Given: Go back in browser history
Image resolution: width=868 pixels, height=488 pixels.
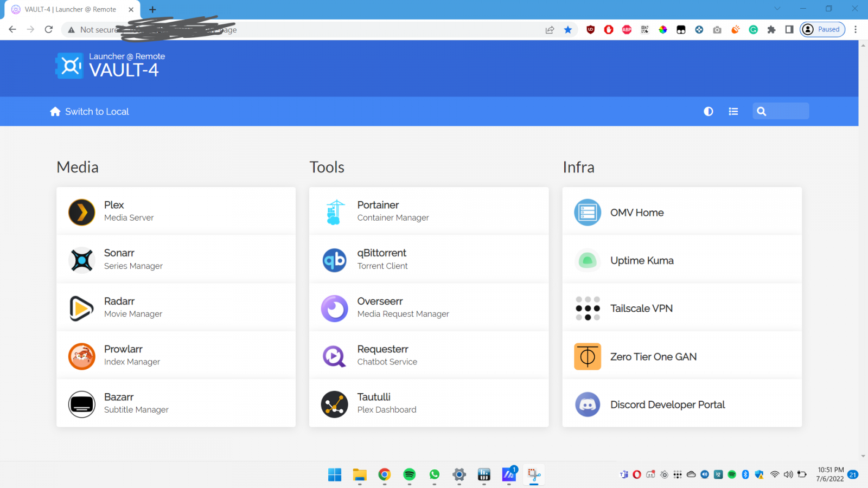Looking at the screenshot, I should point(12,29).
